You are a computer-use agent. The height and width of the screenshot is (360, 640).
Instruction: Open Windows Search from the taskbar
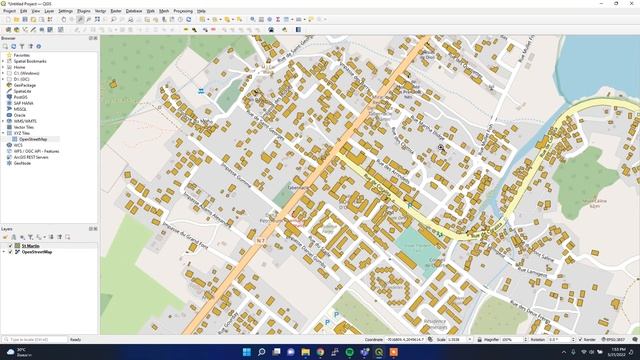click(262, 352)
